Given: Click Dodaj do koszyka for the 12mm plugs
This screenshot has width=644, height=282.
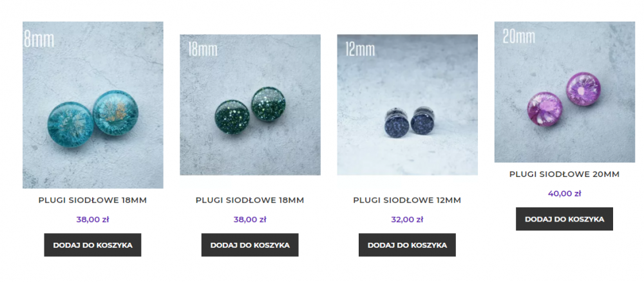Looking at the screenshot, I should [408, 245].
